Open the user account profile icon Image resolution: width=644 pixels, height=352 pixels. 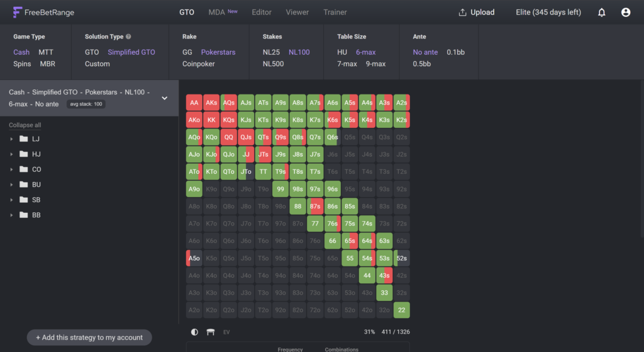coord(626,13)
